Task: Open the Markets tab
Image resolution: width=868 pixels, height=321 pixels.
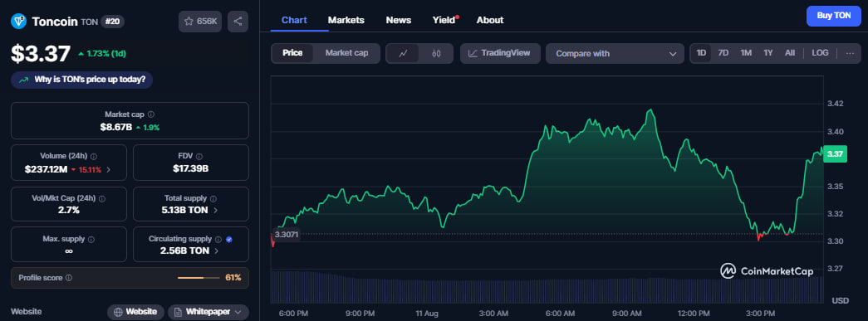Action: click(346, 20)
